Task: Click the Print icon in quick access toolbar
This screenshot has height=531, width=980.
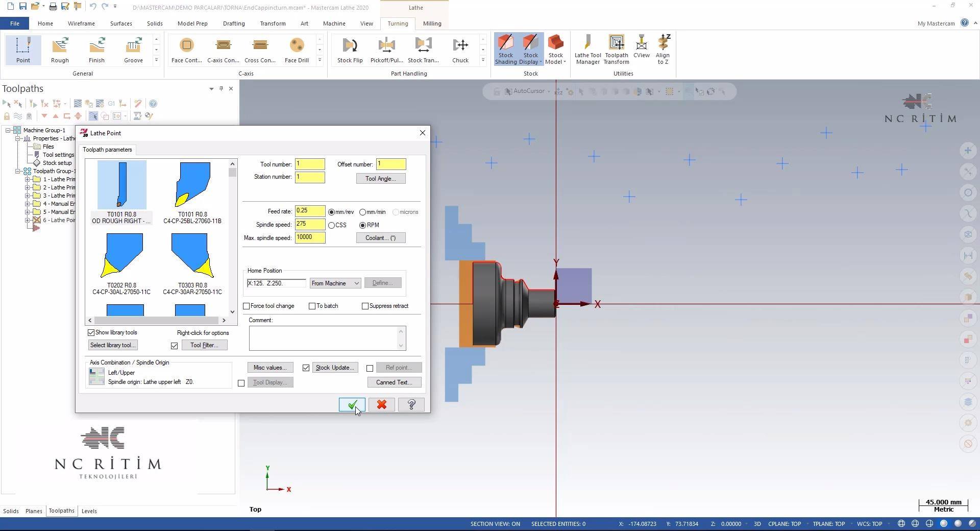Action: (x=53, y=7)
